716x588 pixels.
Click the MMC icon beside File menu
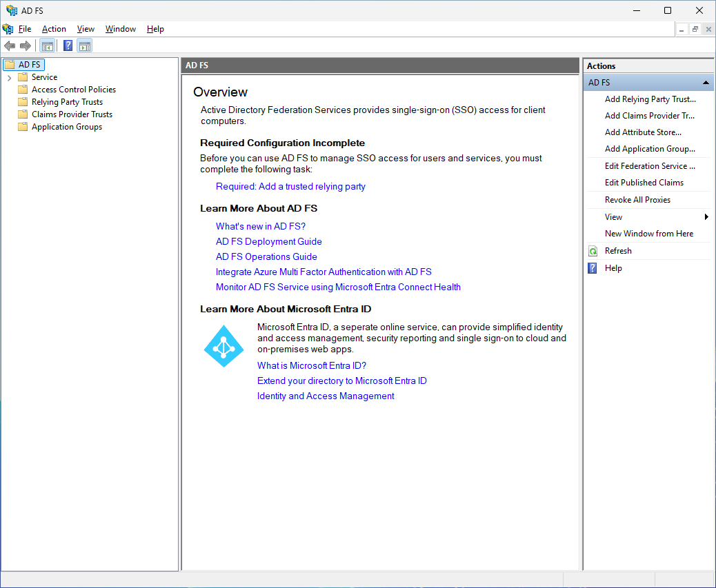tap(8, 29)
